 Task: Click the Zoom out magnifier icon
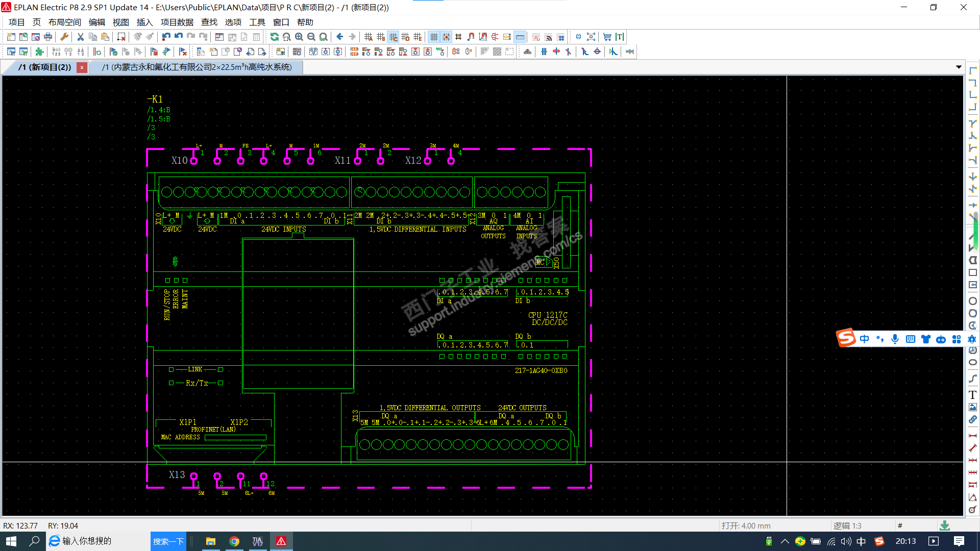point(311,37)
